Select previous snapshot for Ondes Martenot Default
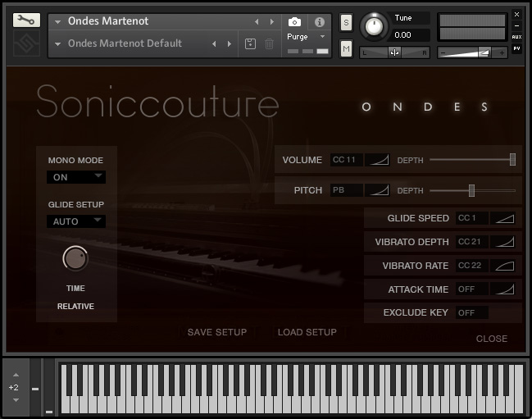Image resolution: width=532 pixels, height=419 pixels. [x=214, y=43]
